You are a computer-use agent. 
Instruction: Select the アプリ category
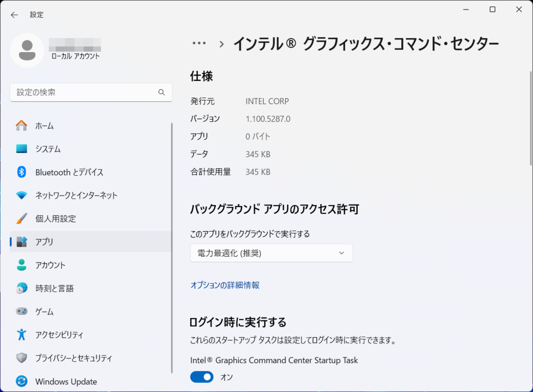[91, 242]
